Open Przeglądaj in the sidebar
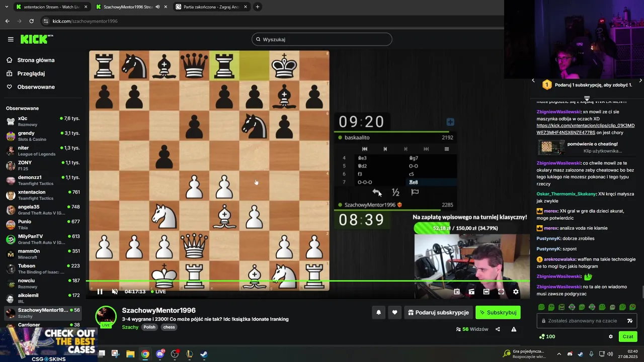 31,73
